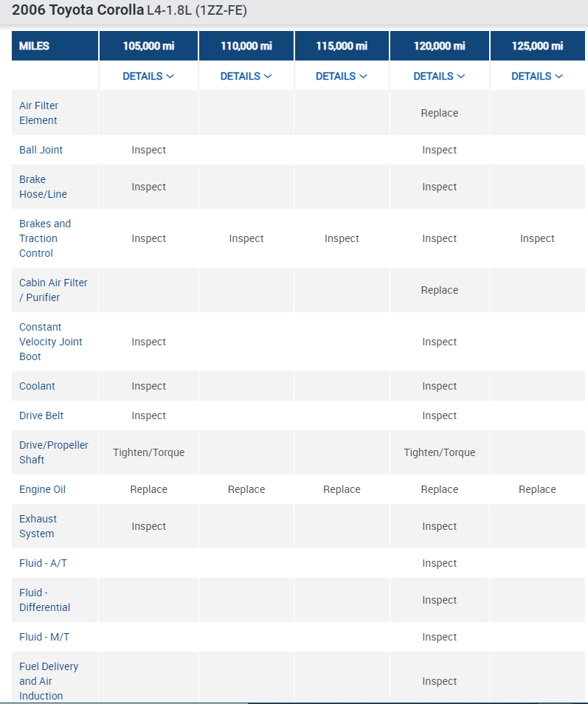Select the Fluid - A/T link

point(43,563)
